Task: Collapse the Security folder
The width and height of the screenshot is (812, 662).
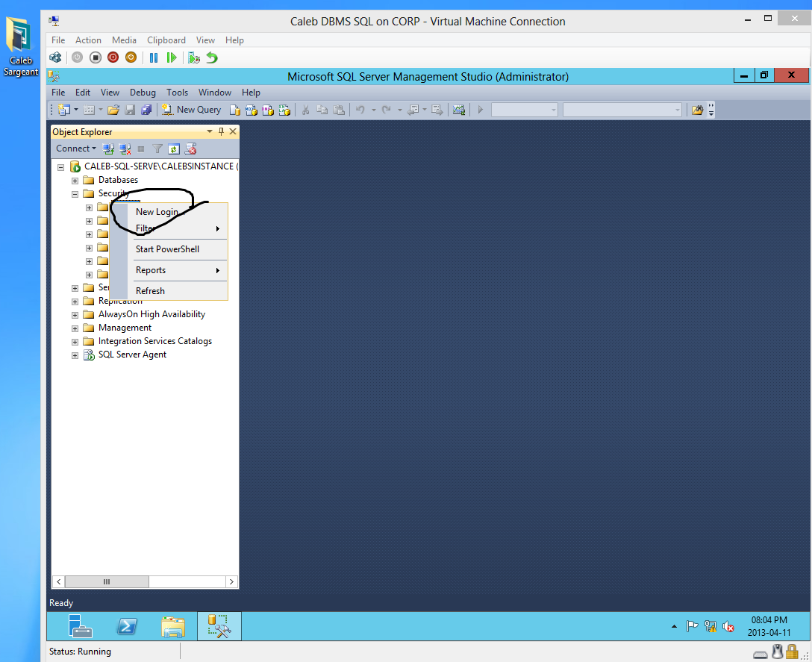Action: point(75,194)
